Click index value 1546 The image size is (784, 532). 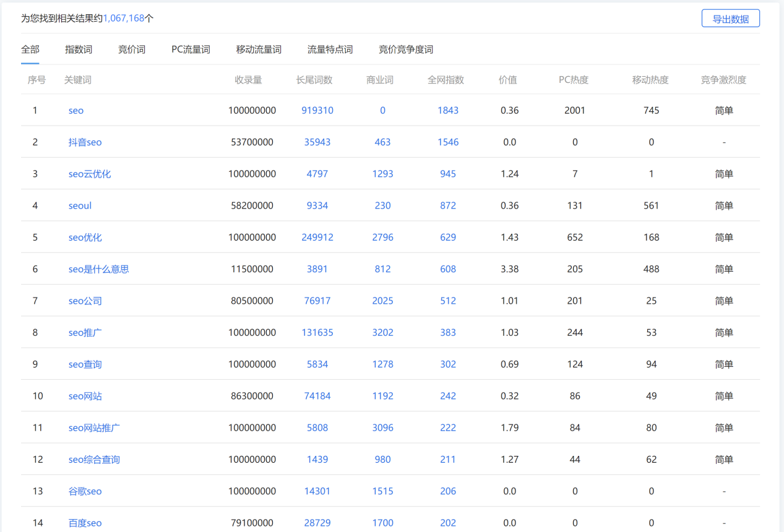448,142
